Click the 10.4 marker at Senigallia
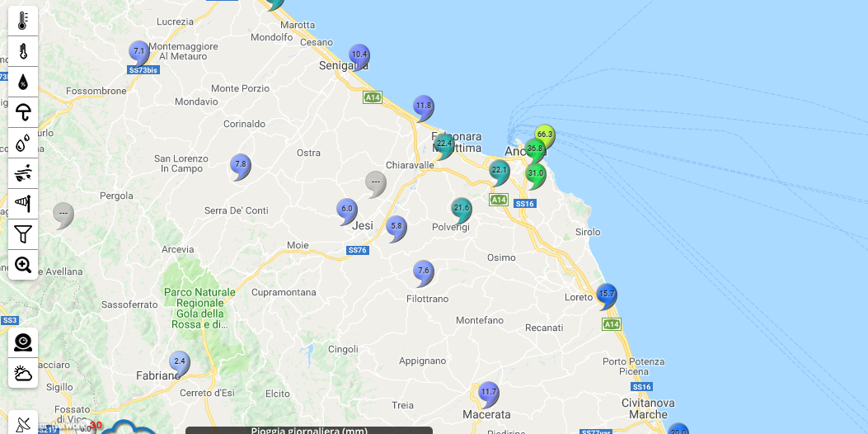 [x=359, y=55]
